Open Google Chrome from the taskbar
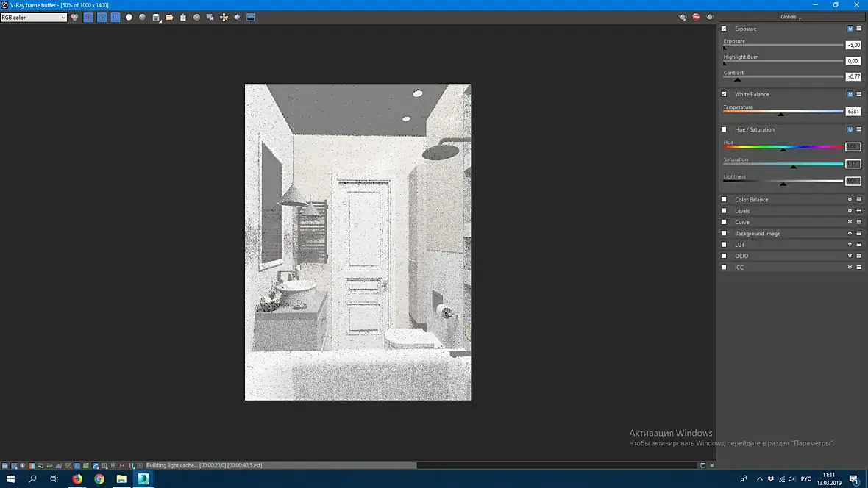The image size is (868, 488). 99,479
